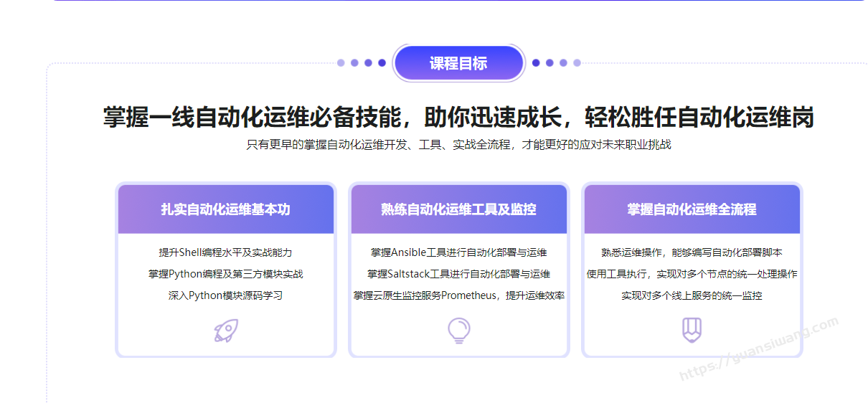Click the rocket icon in the first card
868x403 pixels.
click(226, 331)
